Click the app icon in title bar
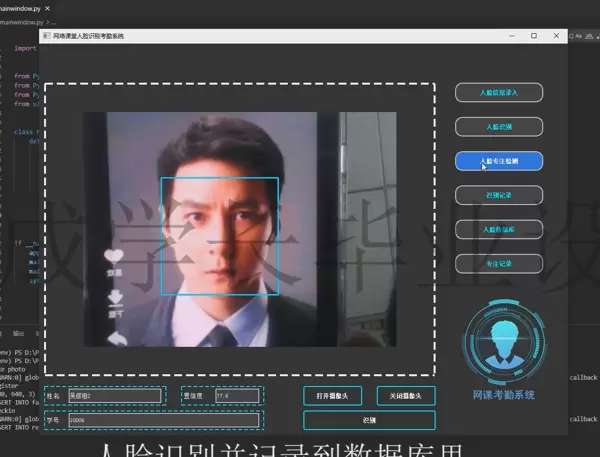This screenshot has width=600, height=457. coord(46,36)
